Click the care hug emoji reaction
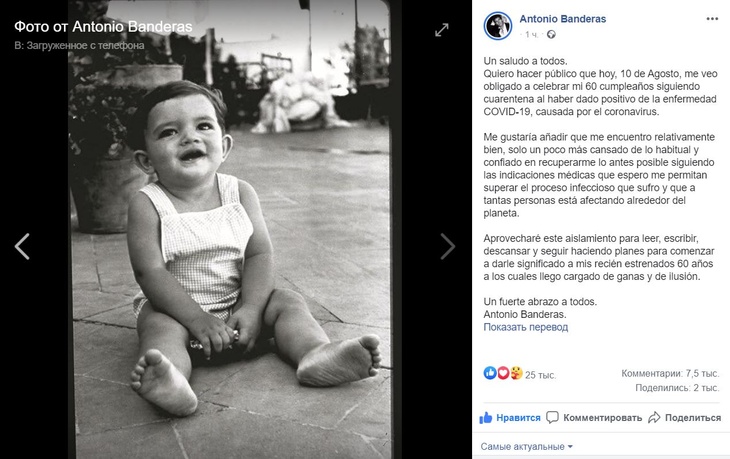Image resolution: width=730 pixels, height=459 pixels. click(515, 373)
